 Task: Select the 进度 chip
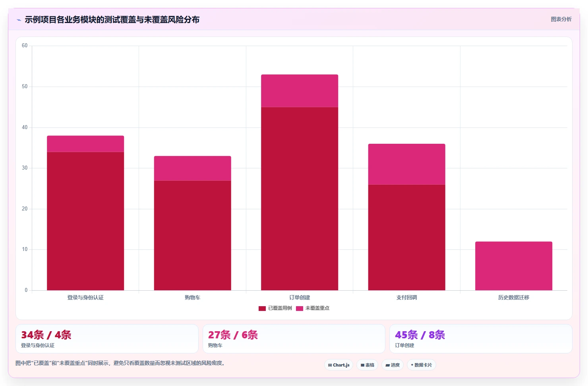(392, 365)
